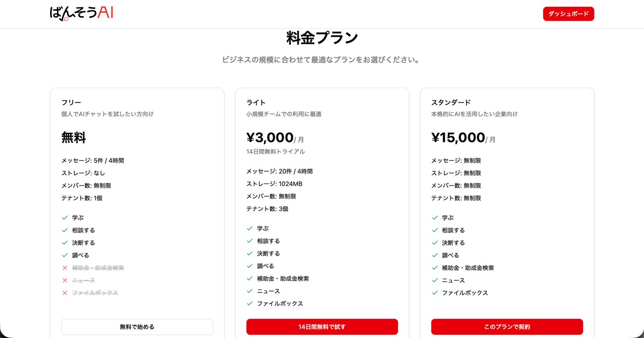Click green check beside ファイルボックス in ライト plan

pyautogui.click(x=250, y=304)
